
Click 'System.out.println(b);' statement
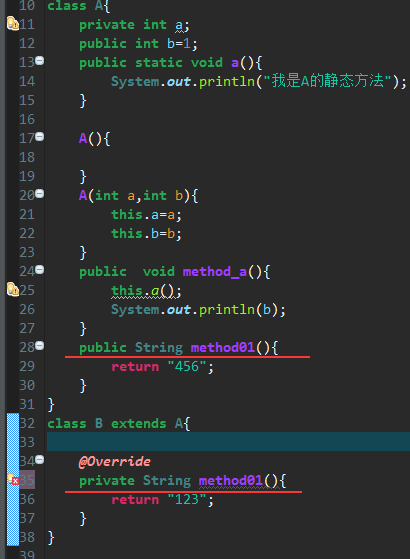[198, 310]
